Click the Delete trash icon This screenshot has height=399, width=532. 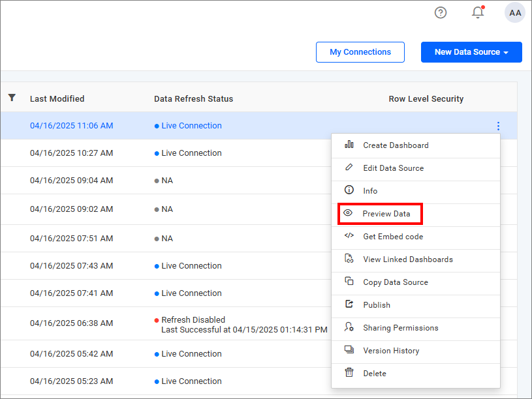350,373
